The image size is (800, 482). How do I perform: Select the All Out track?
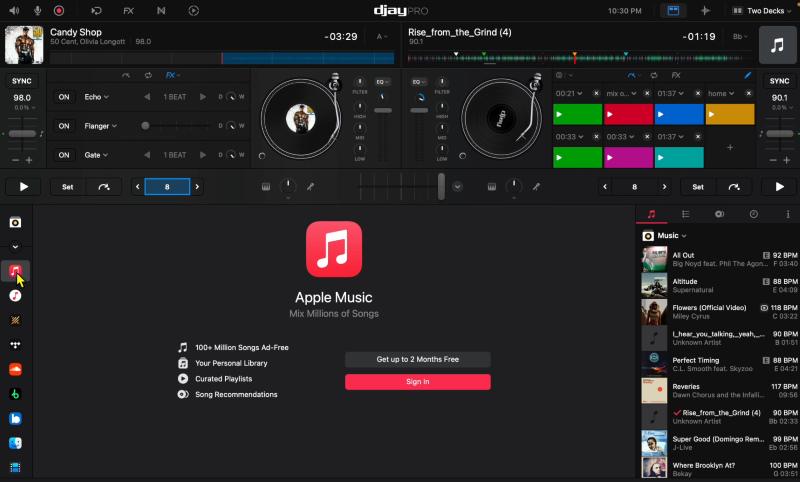click(x=719, y=259)
